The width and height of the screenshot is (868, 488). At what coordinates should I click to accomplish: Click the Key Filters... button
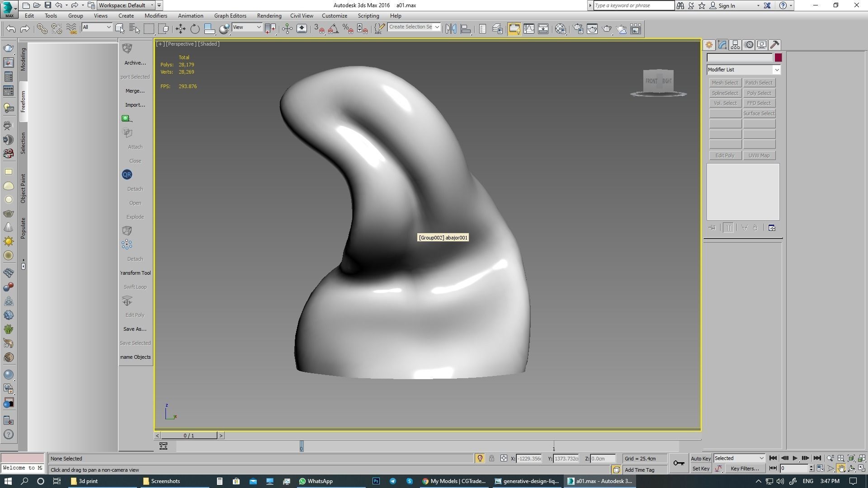745,469
